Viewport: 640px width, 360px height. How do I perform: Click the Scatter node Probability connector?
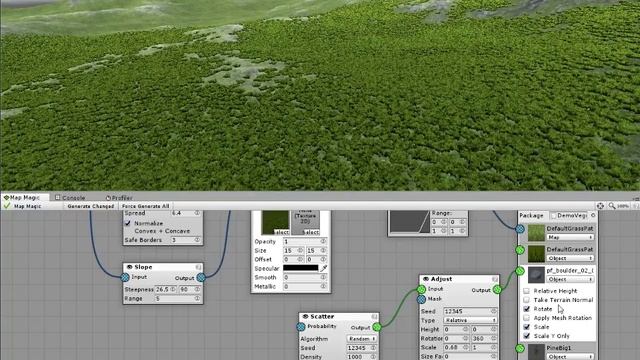tap(301, 327)
